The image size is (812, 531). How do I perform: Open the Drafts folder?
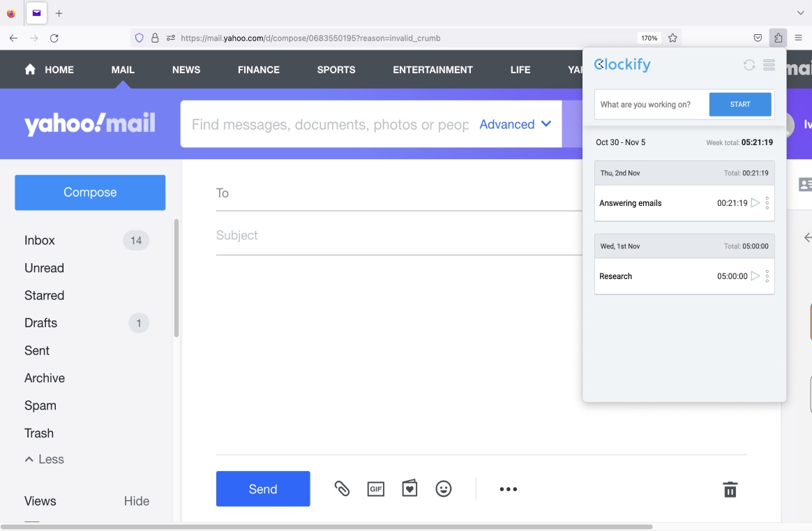[40, 323]
